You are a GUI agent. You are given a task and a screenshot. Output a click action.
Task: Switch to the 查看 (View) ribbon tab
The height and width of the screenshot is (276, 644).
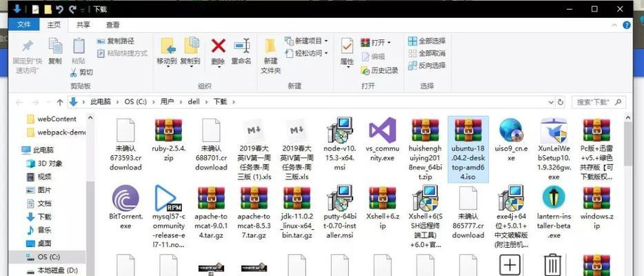(113, 25)
